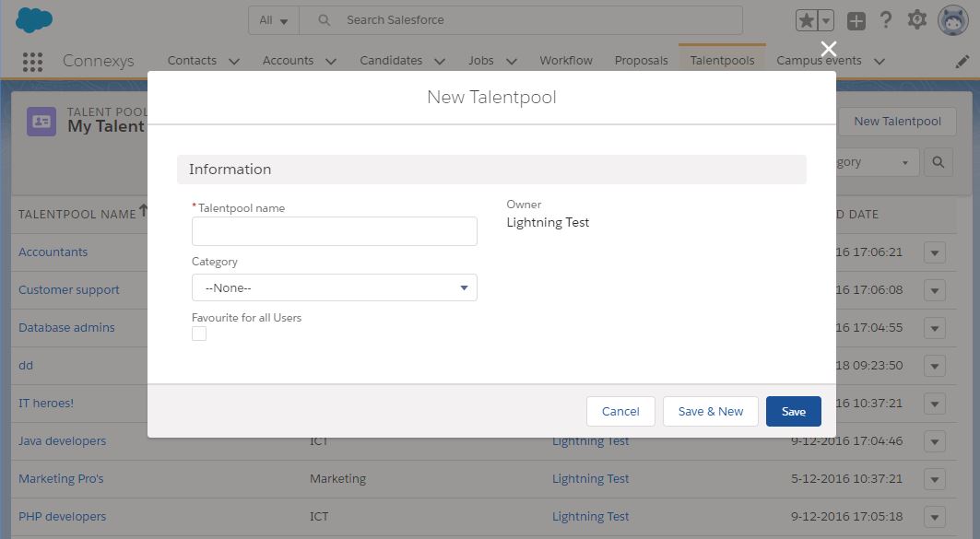Screen dimensions: 980x539
Task: Click the pencil edit navigation icon
Action: [x=962, y=61]
